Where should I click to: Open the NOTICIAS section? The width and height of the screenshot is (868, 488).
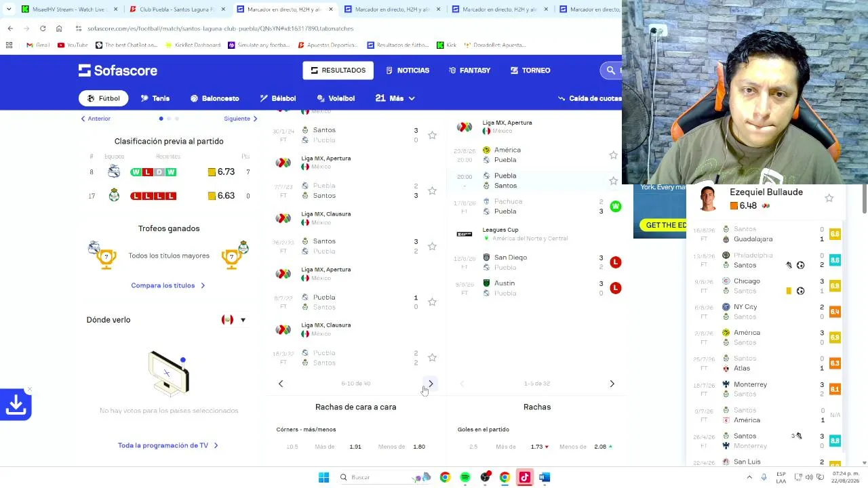[408, 70]
